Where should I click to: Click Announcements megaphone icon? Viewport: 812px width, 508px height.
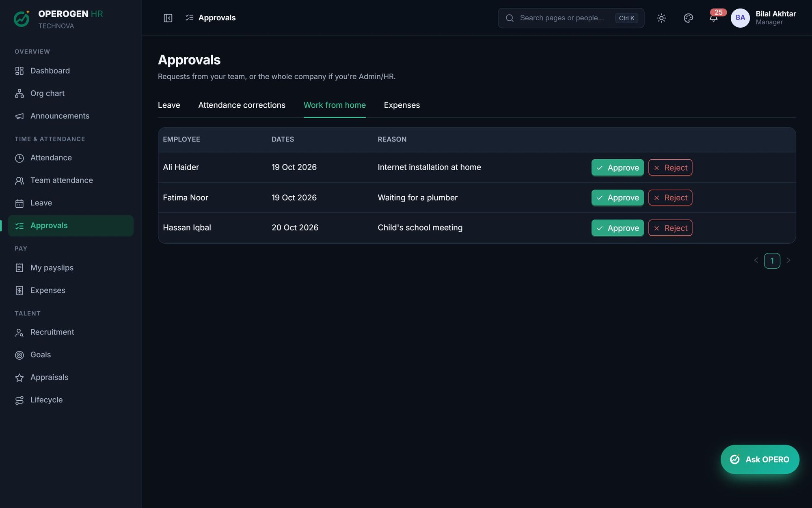point(19,116)
